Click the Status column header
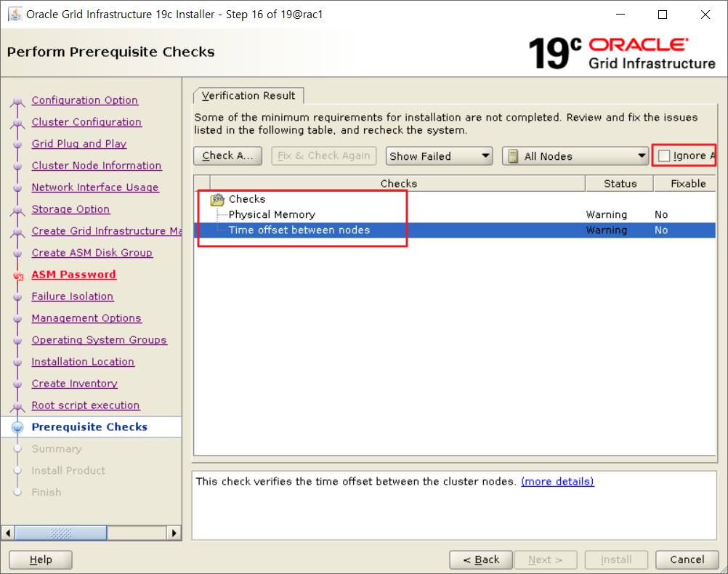The width and height of the screenshot is (728, 574). (620, 183)
